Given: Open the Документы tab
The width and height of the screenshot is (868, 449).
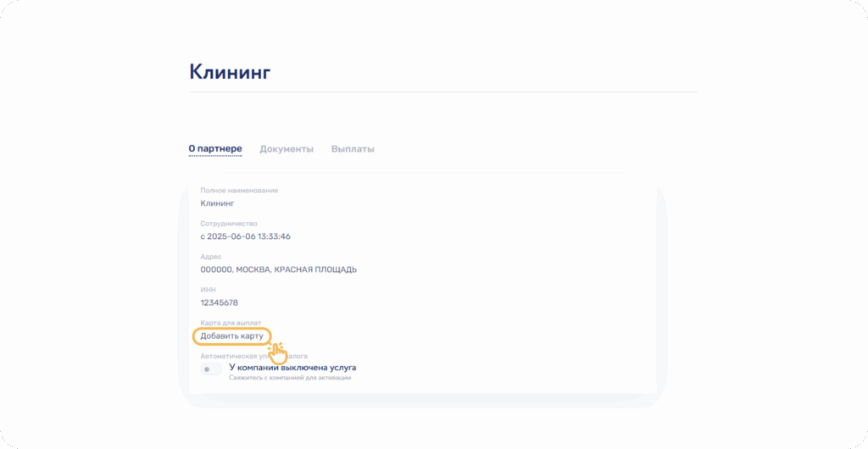Looking at the screenshot, I should point(287,149).
